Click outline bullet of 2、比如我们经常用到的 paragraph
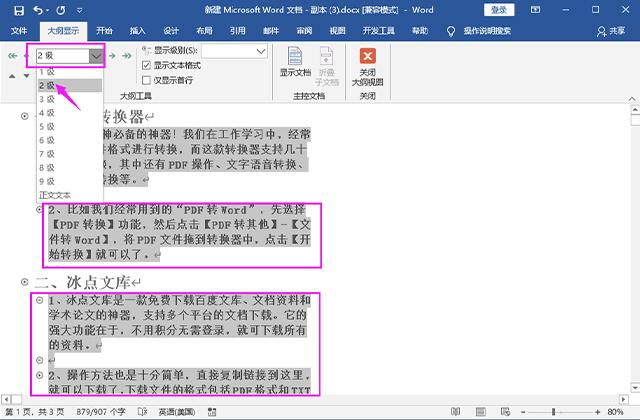This screenshot has height=420, width=640. (x=40, y=209)
